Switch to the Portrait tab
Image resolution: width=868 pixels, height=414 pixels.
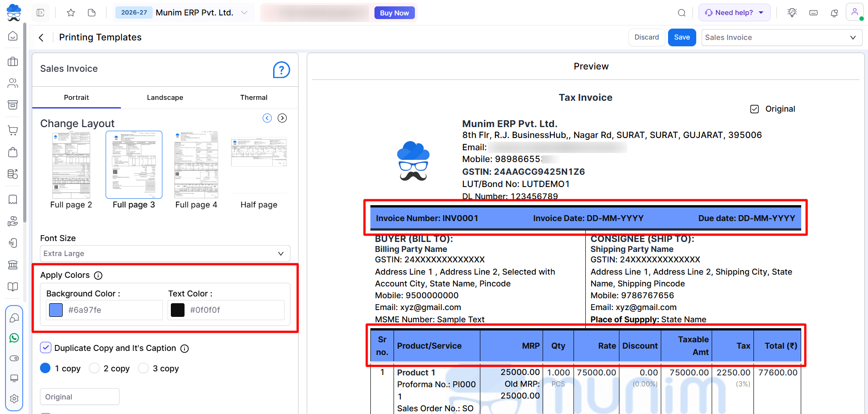click(76, 98)
